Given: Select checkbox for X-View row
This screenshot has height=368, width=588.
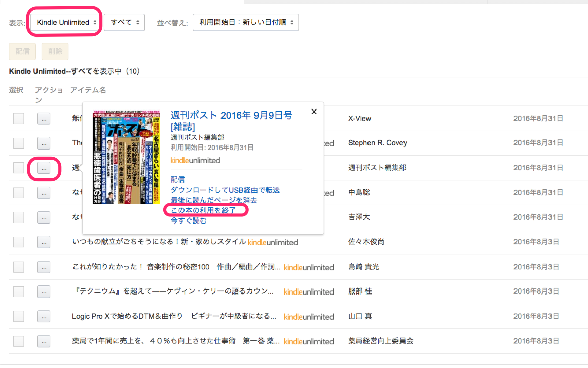Looking at the screenshot, I should coord(18,119).
